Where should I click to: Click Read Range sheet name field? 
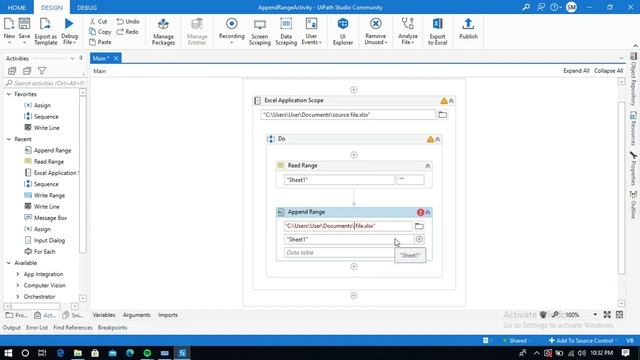pyautogui.click(x=339, y=180)
